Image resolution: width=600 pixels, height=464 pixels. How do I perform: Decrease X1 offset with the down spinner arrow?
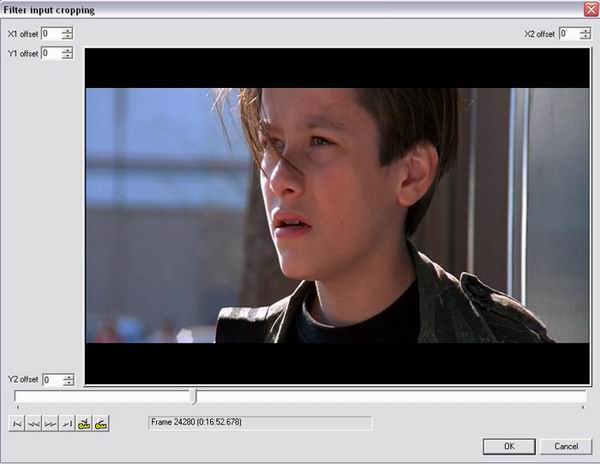click(67, 37)
